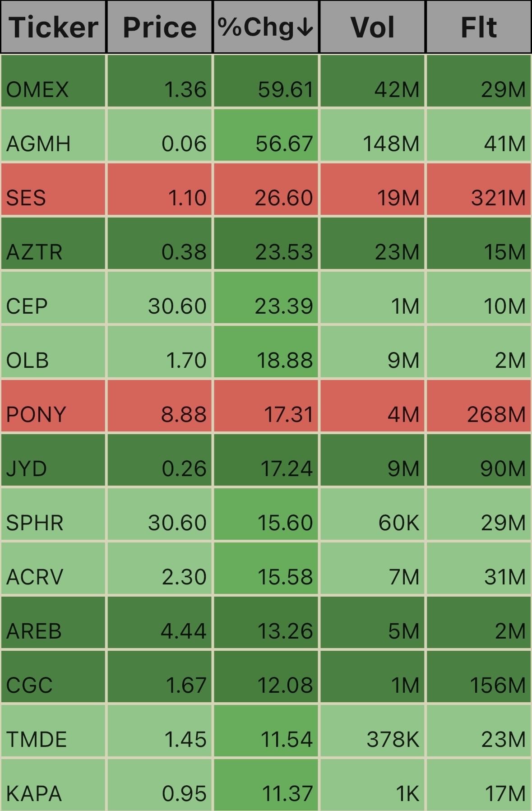This screenshot has height=811, width=532.
Task: Select CGC float cell 156M
Action: (x=479, y=677)
